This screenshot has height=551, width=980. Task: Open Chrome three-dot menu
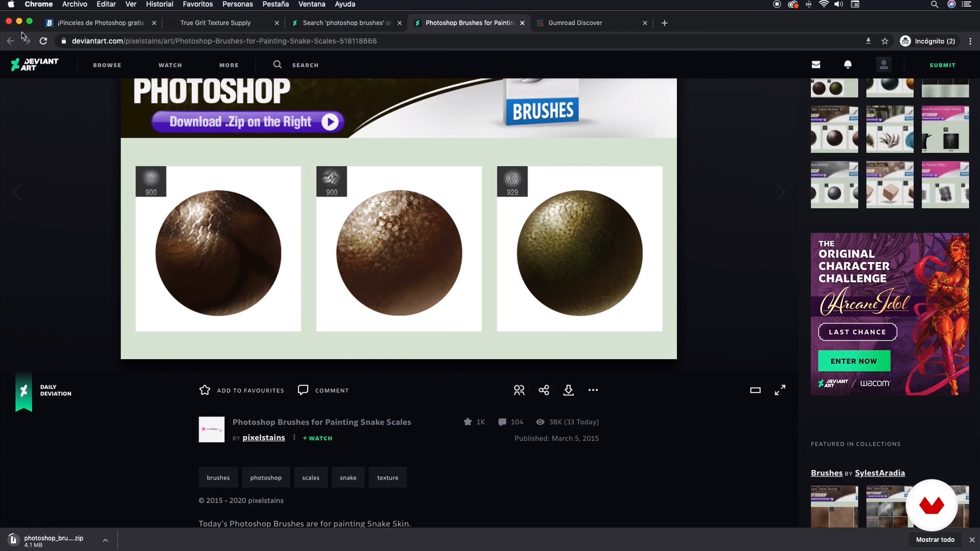(x=970, y=41)
